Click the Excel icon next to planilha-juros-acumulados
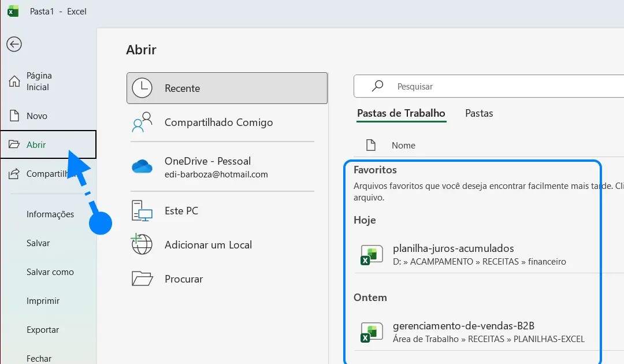 point(370,254)
